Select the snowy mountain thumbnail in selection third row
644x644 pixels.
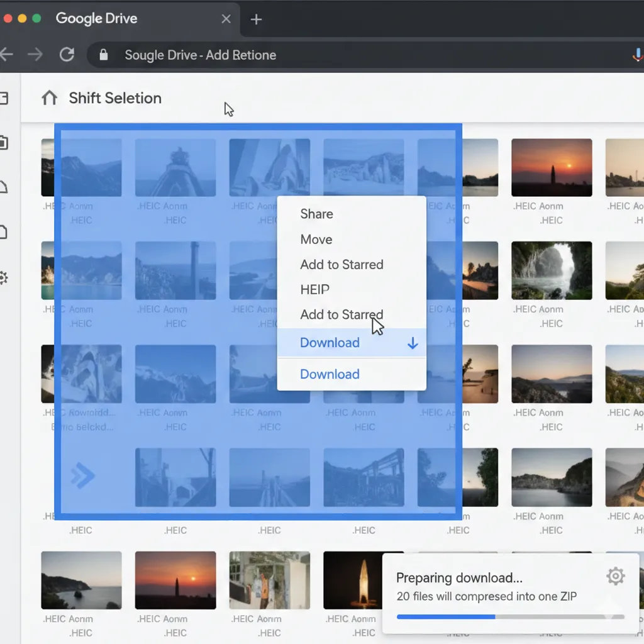tap(175, 374)
